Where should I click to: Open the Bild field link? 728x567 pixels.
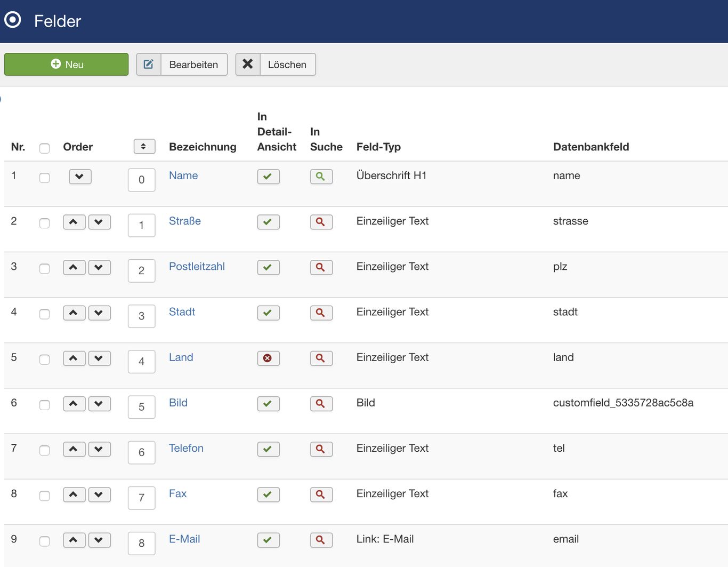click(x=178, y=403)
